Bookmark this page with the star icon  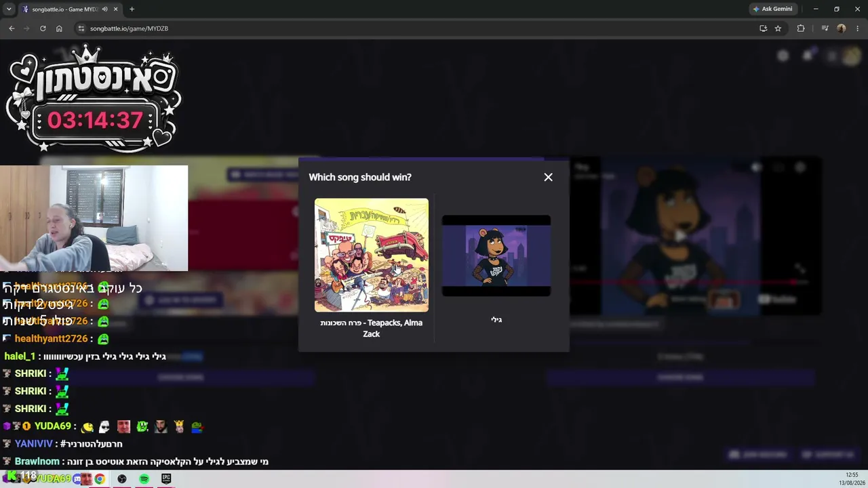(778, 28)
